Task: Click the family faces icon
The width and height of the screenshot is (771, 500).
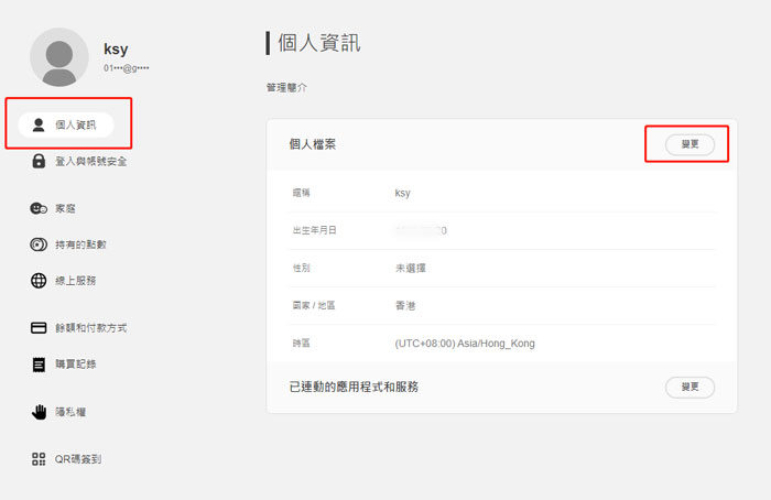Action: click(38, 208)
